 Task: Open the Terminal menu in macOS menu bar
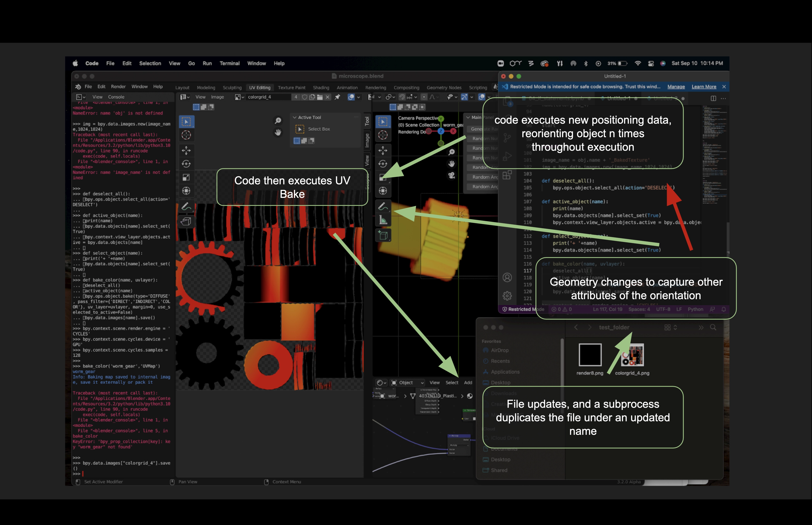pyautogui.click(x=229, y=63)
